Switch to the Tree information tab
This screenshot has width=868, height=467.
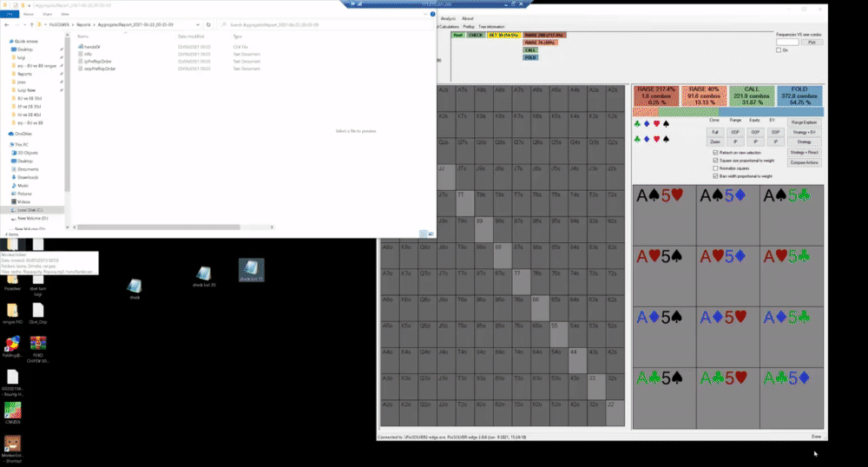(x=491, y=27)
